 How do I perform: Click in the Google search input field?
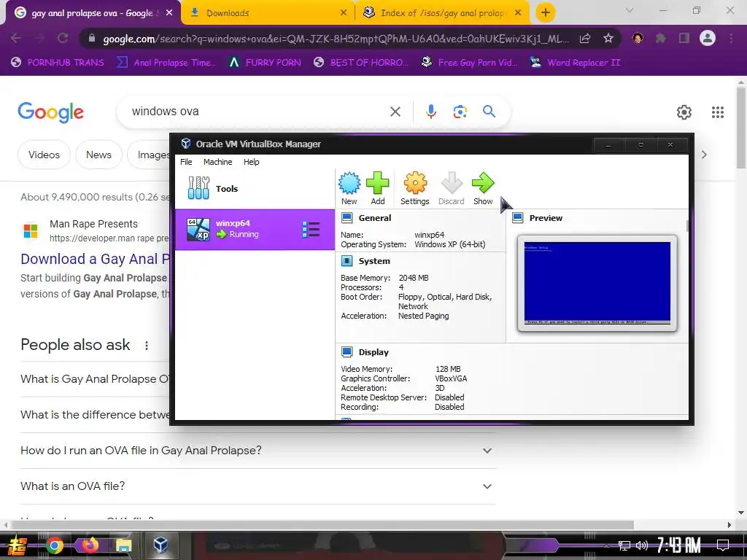click(258, 112)
